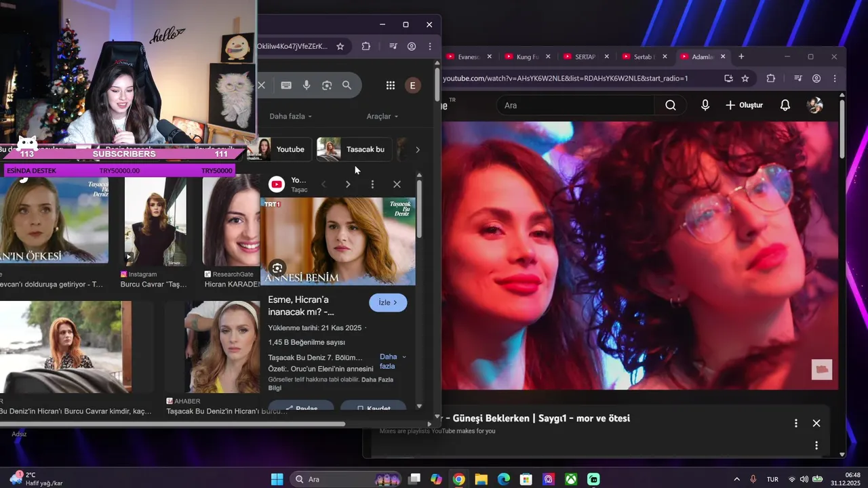Image resolution: width=868 pixels, height=488 pixels.
Task: Click the Google page horizontal scrollbar
Action: [173, 424]
